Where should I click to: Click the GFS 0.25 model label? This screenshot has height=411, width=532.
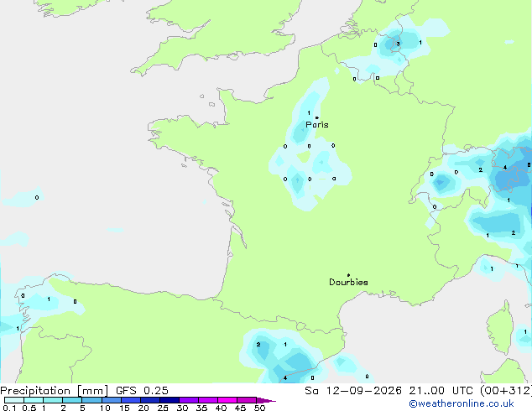click(x=142, y=391)
